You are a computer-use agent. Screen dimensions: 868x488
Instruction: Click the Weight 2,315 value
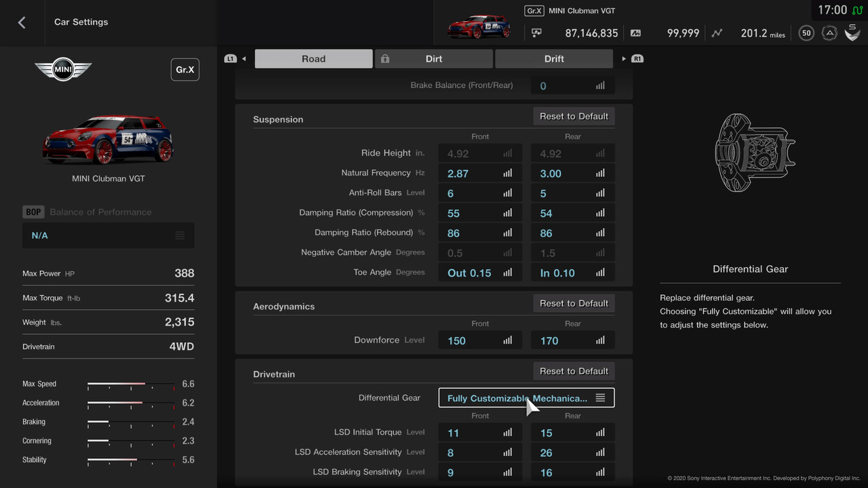coord(180,322)
